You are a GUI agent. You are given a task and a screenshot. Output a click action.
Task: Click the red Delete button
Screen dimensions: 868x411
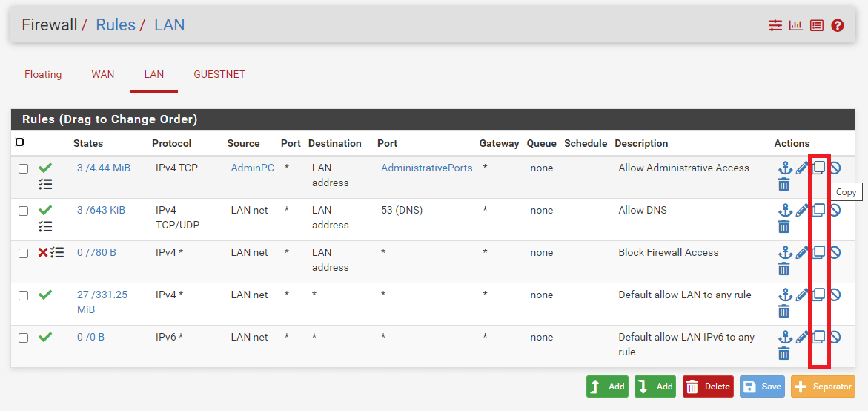tap(708, 387)
